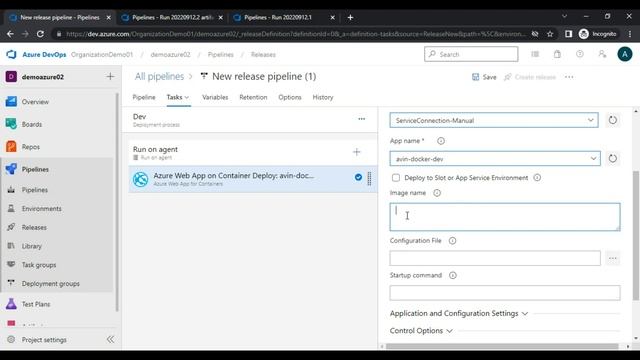Show App name info tooltip
Image resolution: width=640 pixels, height=360 pixels.
tap(441, 141)
